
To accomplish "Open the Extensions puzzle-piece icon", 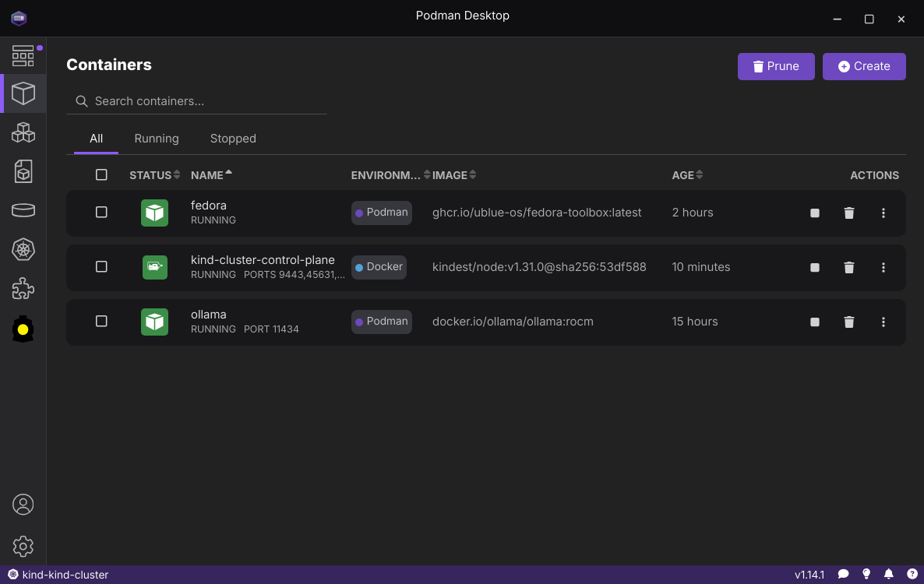I will coord(23,289).
